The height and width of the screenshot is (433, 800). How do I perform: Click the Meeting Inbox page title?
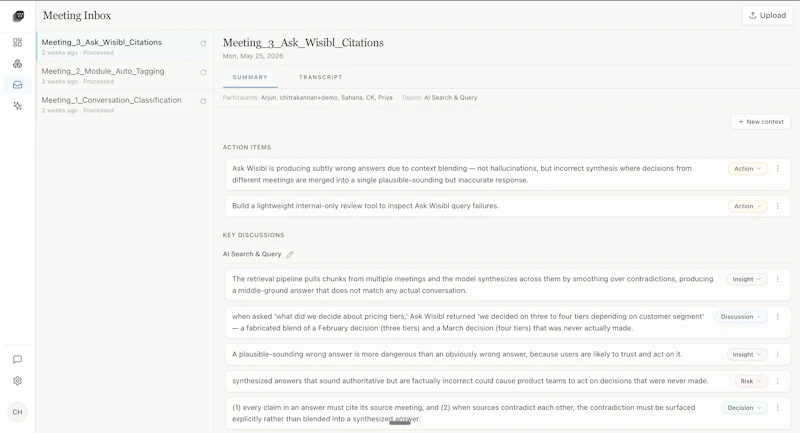click(x=77, y=15)
